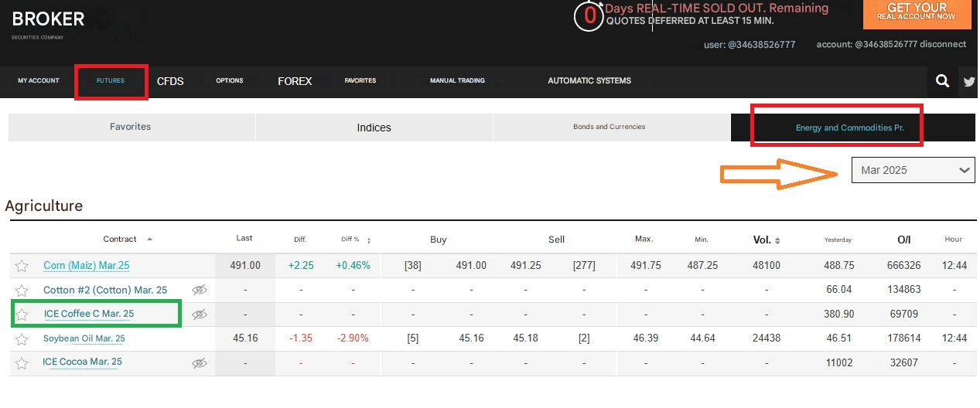Sort by the Vol. column header
980x408 pixels.
(x=767, y=240)
